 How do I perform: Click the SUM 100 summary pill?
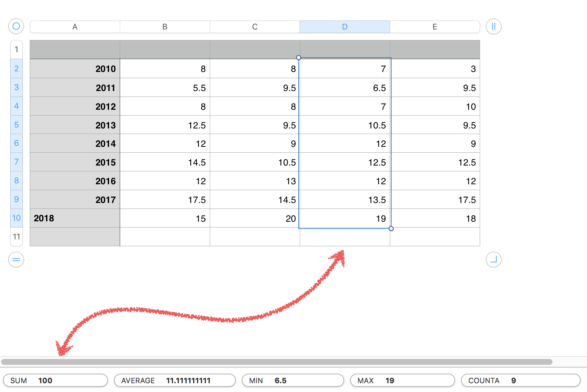[55, 381]
